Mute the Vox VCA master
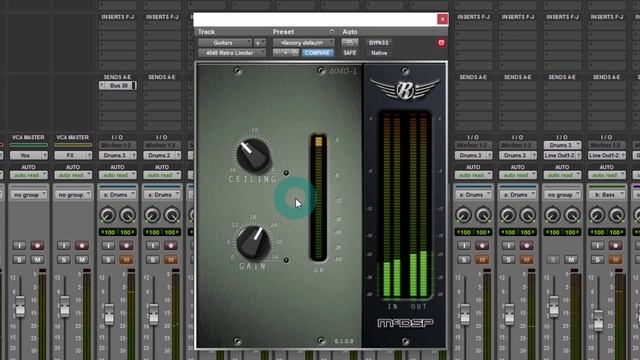 click(x=37, y=260)
